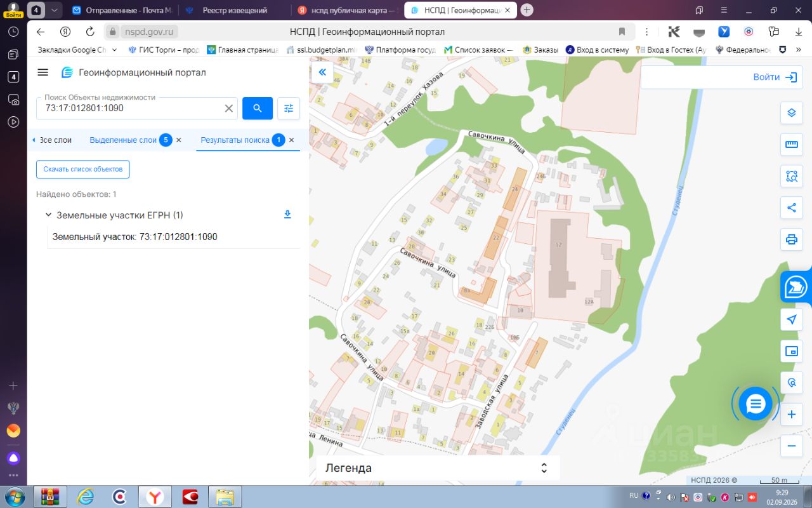Open the search filter settings icon
Screen dimensions: 812x508
[x=289, y=109]
